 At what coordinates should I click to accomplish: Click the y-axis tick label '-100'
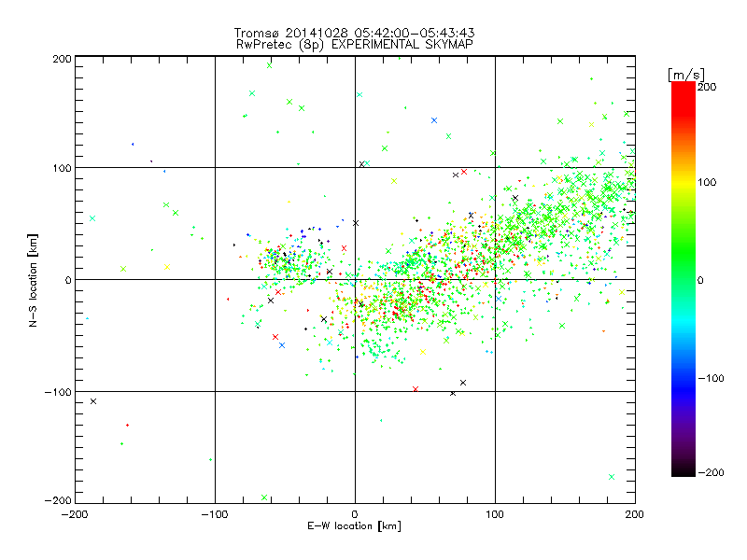[58, 392]
